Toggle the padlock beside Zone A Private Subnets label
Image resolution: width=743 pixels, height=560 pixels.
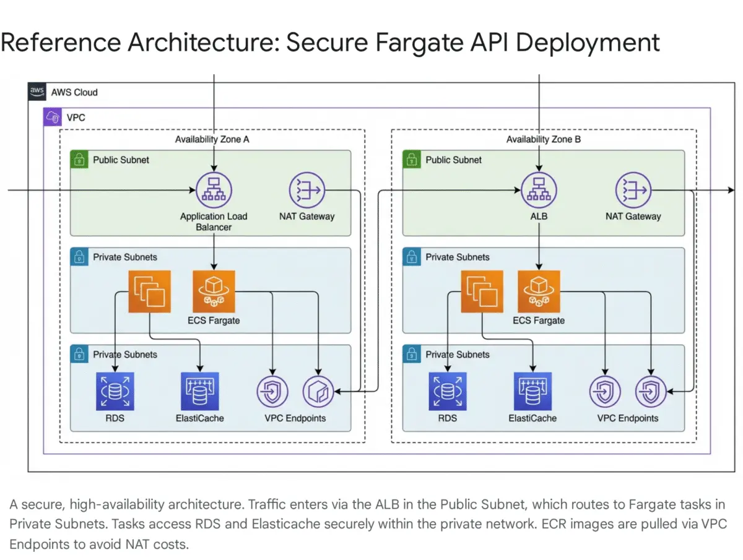79,257
